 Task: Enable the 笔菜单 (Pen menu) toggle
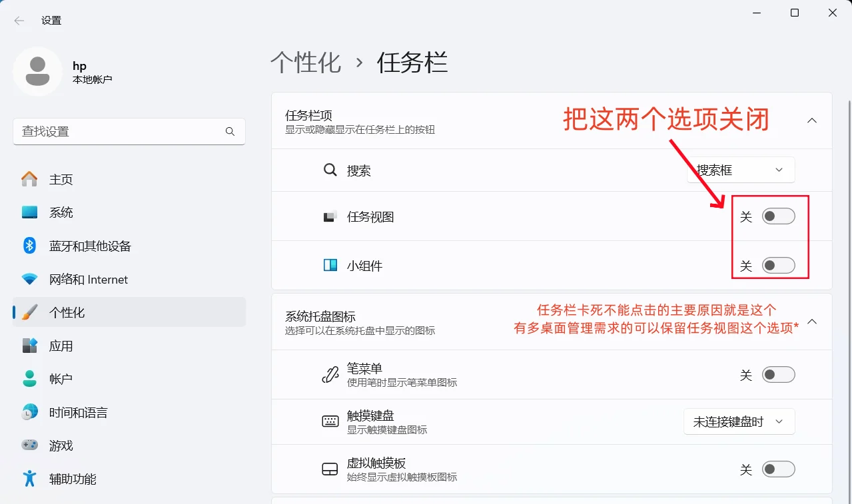pyautogui.click(x=778, y=374)
